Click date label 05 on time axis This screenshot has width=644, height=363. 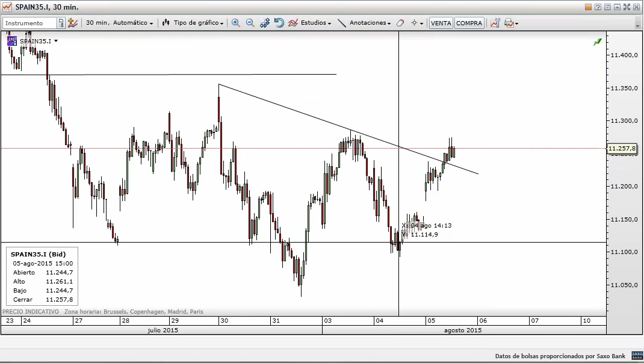tap(432, 321)
